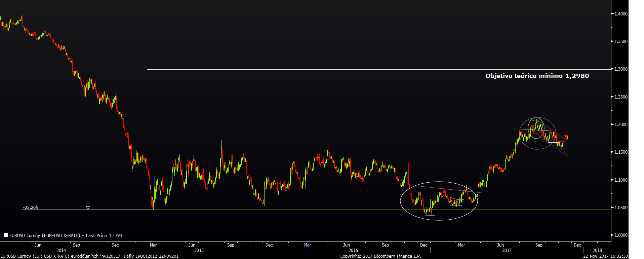Click the 1.1500 price axis label
The image size is (644, 259).
(621, 152)
